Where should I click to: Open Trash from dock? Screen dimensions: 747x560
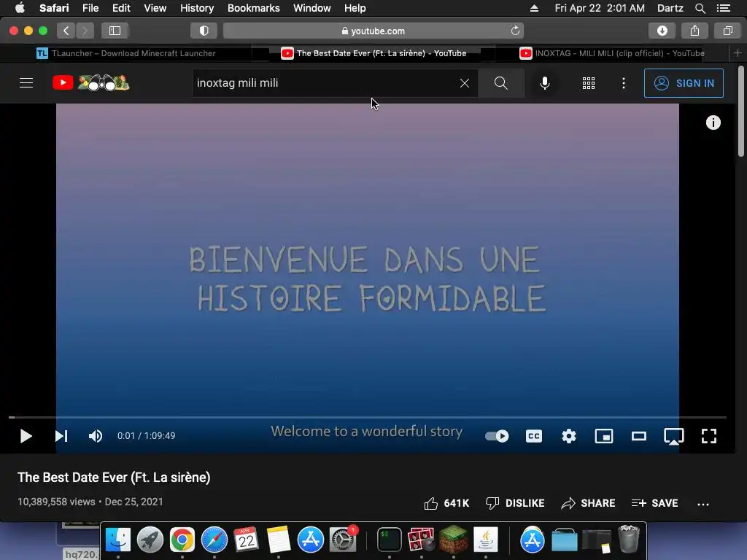pyautogui.click(x=629, y=539)
